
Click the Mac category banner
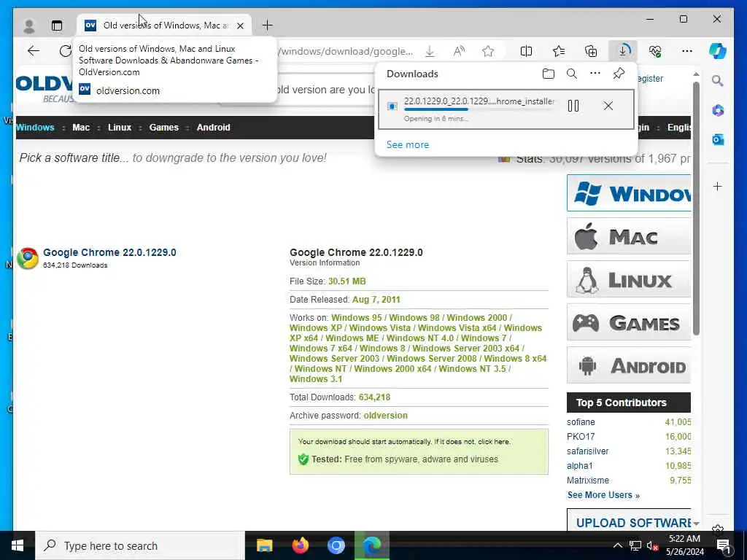[629, 236]
